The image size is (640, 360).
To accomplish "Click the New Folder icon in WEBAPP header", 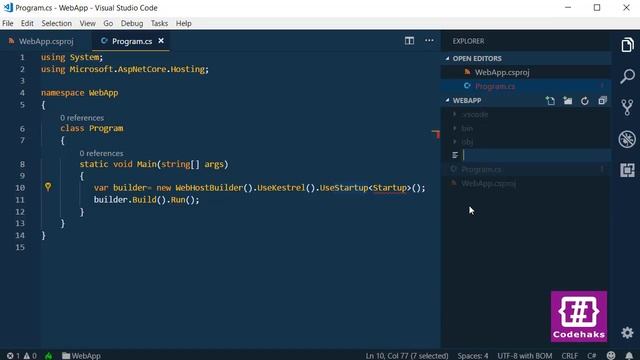I will [568, 100].
